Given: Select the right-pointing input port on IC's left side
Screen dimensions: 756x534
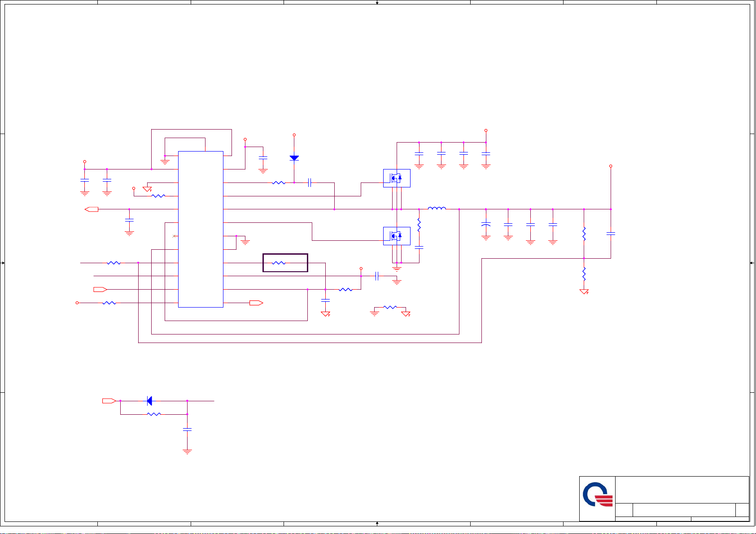Looking at the screenshot, I should click(101, 290).
